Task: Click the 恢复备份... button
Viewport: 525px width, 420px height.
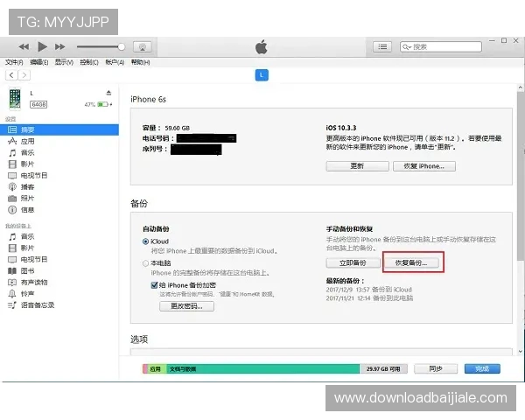Action: pos(411,262)
